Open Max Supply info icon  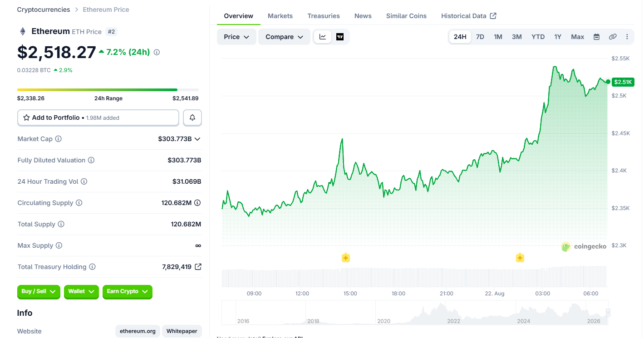coord(59,245)
